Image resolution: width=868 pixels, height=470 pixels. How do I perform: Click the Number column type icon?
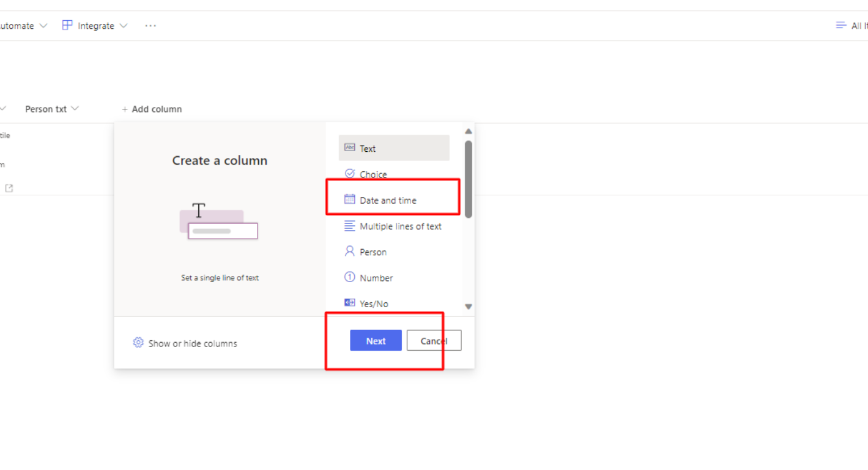[x=349, y=277]
